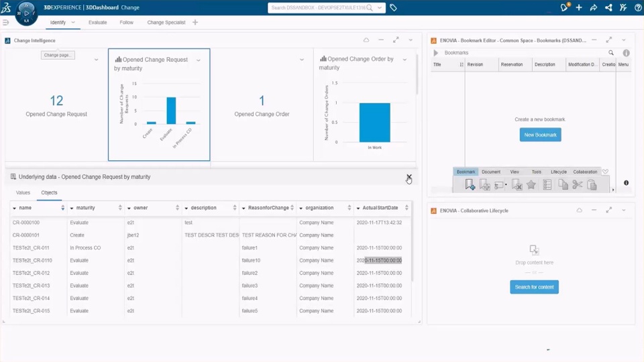Open maturity column filter dropdown
Image resolution: width=644 pixels, height=362 pixels.
pyautogui.click(x=72, y=208)
